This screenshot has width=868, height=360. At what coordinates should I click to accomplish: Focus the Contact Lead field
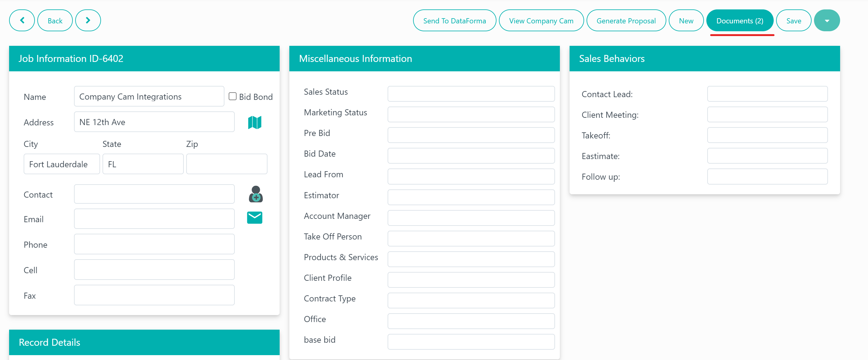coord(767,94)
